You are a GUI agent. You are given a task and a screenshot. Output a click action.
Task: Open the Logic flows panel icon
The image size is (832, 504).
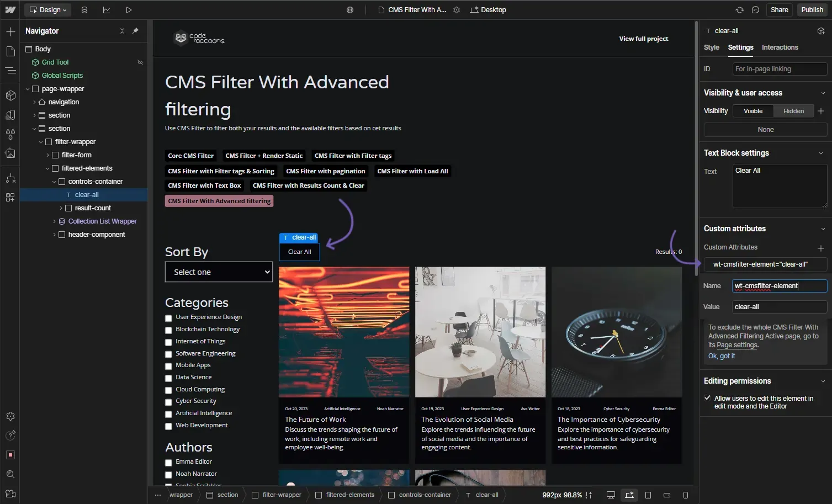pyautogui.click(x=10, y=178)
